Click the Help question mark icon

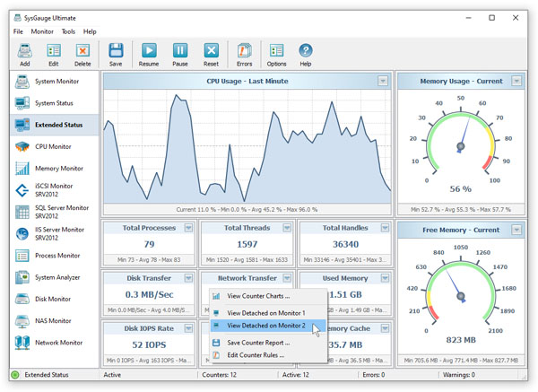(x=306, y=50)
